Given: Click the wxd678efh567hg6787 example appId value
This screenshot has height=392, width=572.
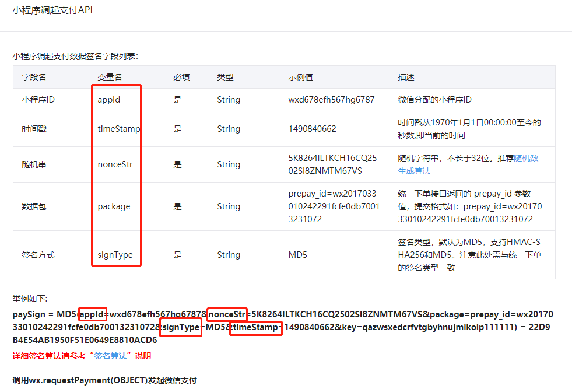Looking at the screenshot, I should pos(330,99).
